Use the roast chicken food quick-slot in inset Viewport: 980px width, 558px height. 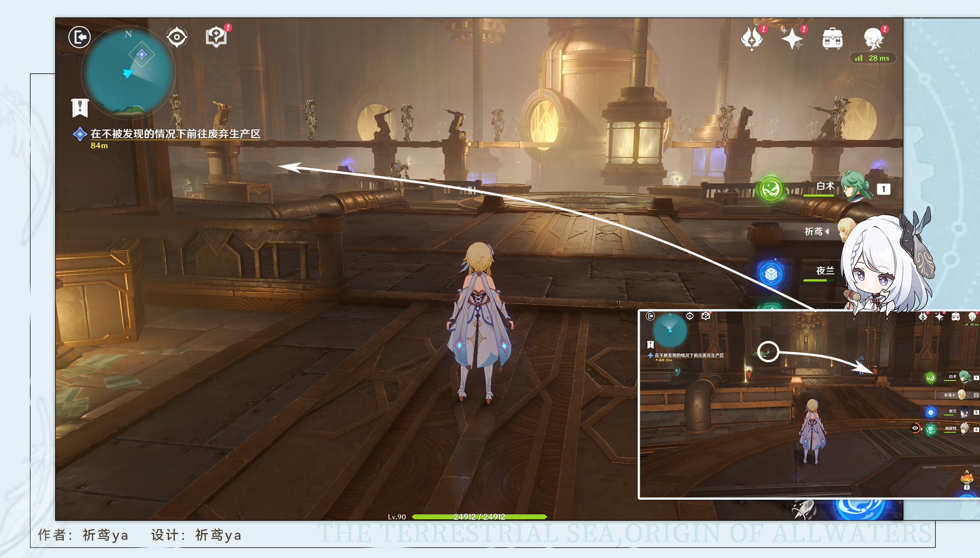pyautogui.click(x=967, y=477)
